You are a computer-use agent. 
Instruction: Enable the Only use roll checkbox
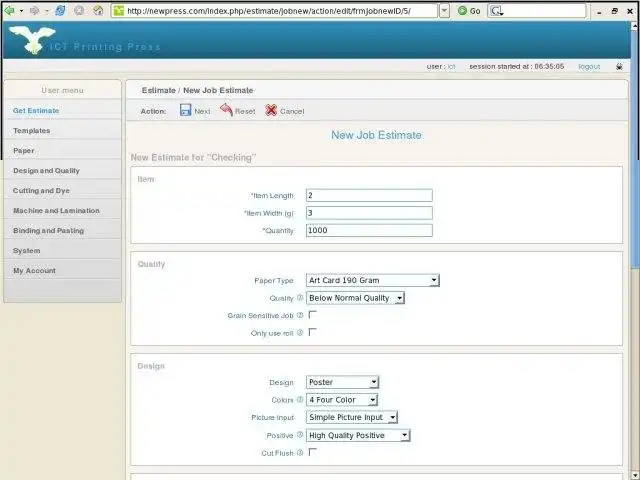[x=313, y=332]
